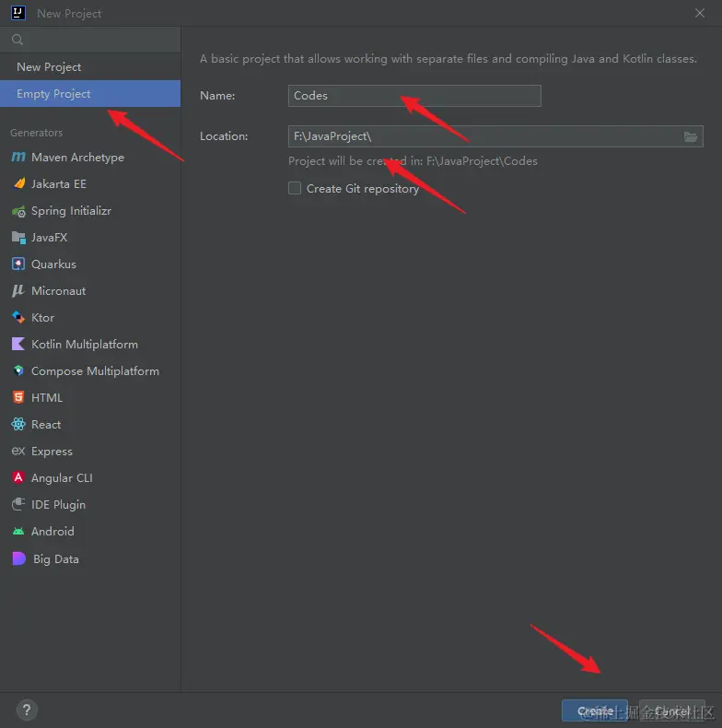Select the Ktor label
Image resolution: width=722 pixels, height=728 pixels.
coord(42,318)
